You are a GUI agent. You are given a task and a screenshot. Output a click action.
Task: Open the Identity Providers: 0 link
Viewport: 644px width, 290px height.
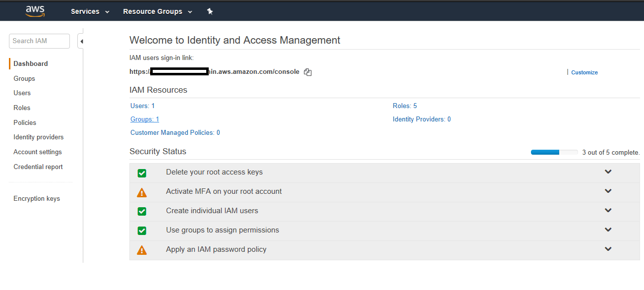(x=422, y=119)
